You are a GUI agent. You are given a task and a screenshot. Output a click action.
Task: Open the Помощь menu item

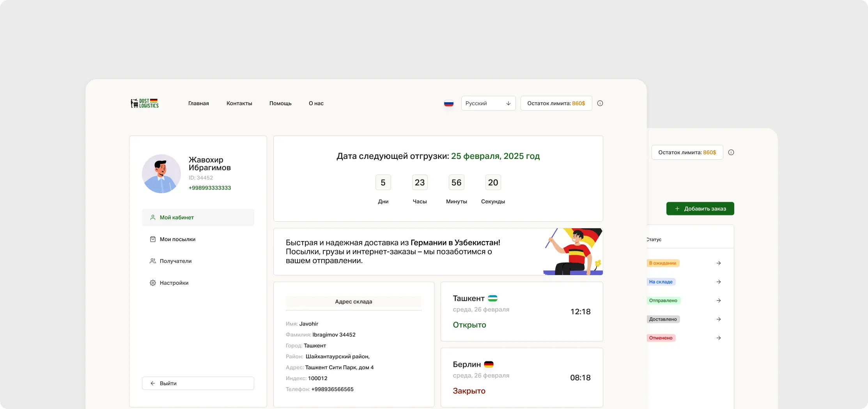pos(280,103)
